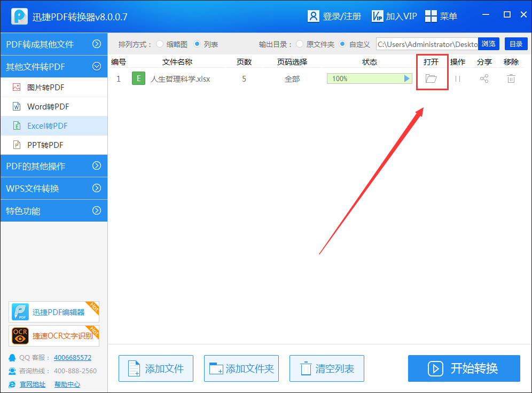Image resolution: width=532 pixels, height=393 pixels.
Task: Choose Excel转PDF menu item
Action: (x=54, y=126)
